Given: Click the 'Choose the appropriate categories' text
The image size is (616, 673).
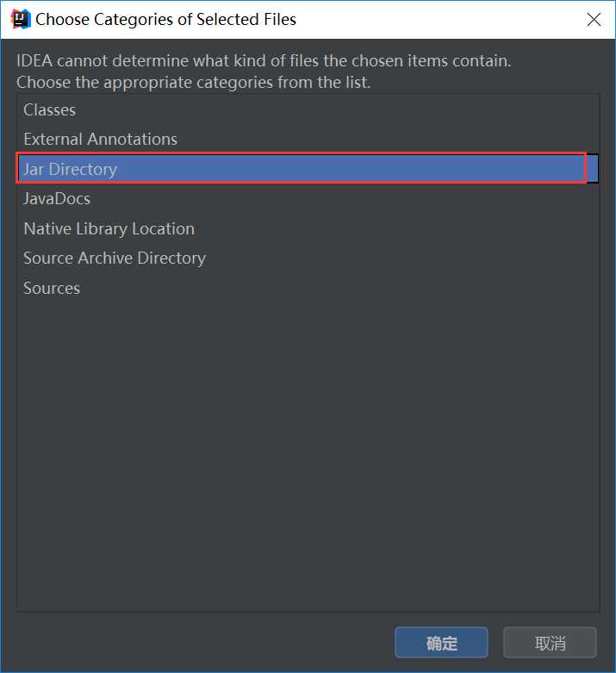Looking at the screenshot, I should click(194, 83).
